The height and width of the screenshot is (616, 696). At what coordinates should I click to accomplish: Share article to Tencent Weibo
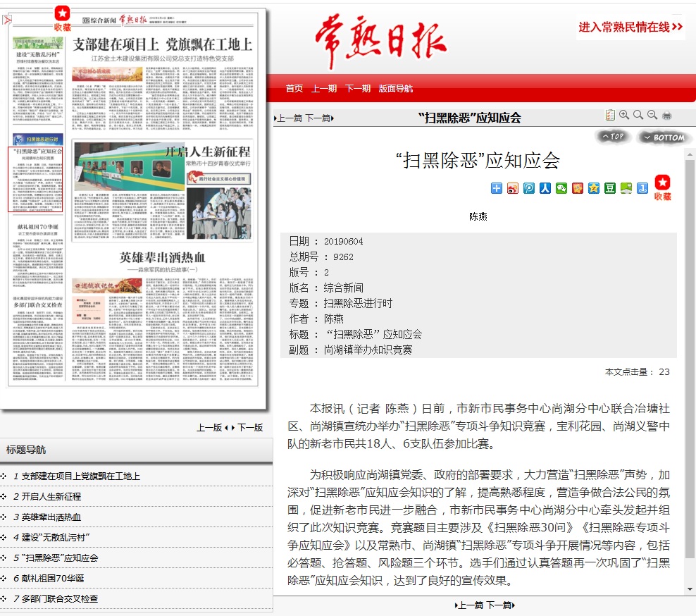[x=528, y=188]
